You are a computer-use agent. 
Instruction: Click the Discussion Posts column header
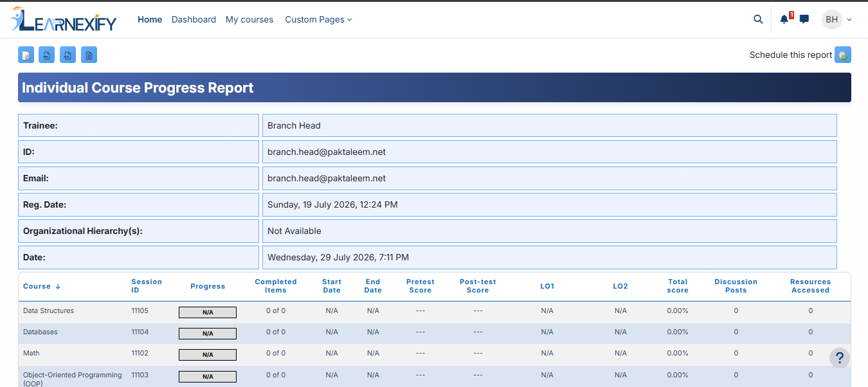pos(736,286)
